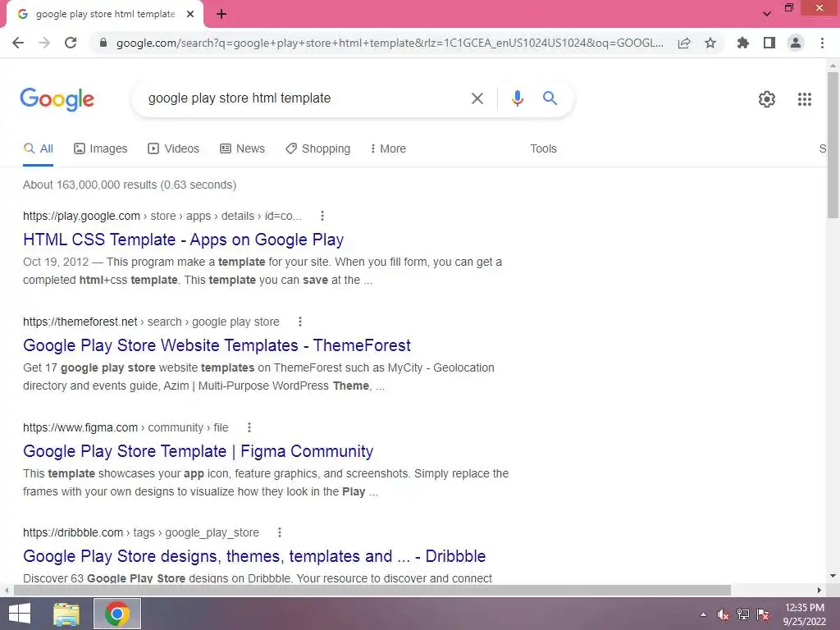Open search Tools filters
This screenshot has height=630, width=840.
coord(543,149)
